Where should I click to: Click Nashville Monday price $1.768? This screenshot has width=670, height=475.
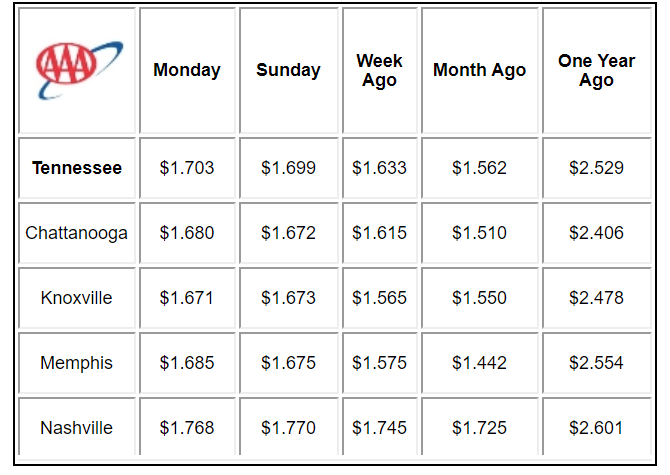click(187, 428)
